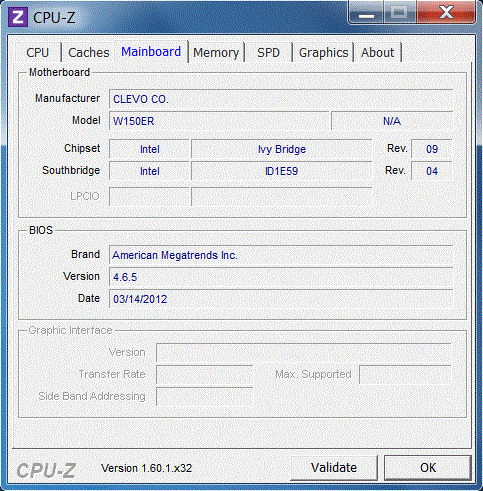Go to the Graphics tab
Viewport: 483px width, 491px height.
(x=323, y=53)
